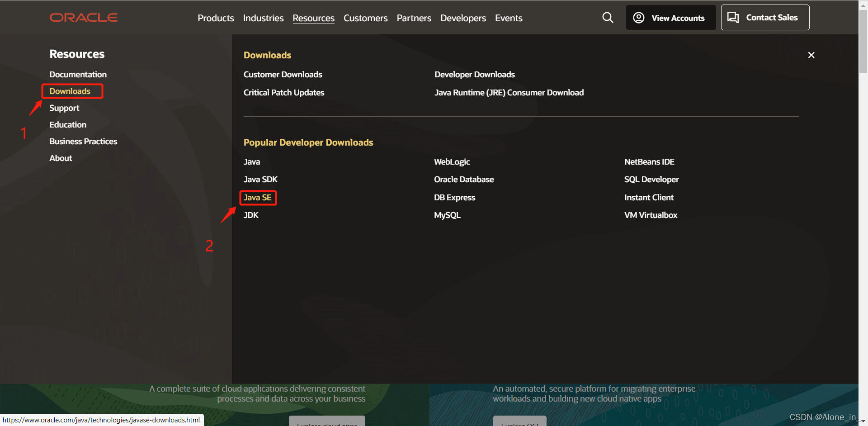868x426 pixels.
Task: Open the Products menu
Action: click(216, 18)
